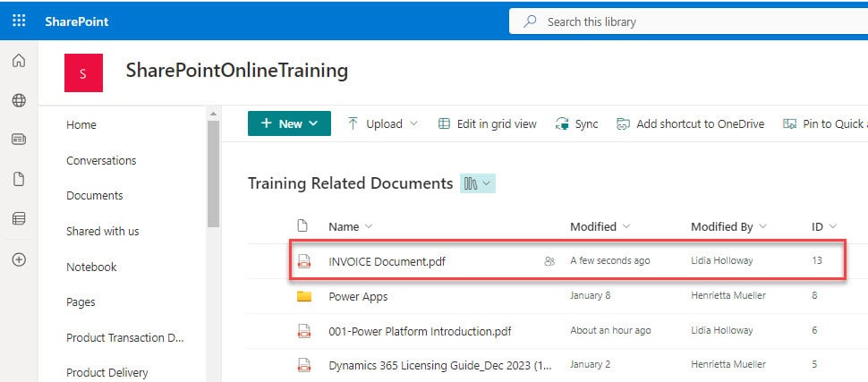Click PDF icon of INVOICE Document.pdf

304,260
